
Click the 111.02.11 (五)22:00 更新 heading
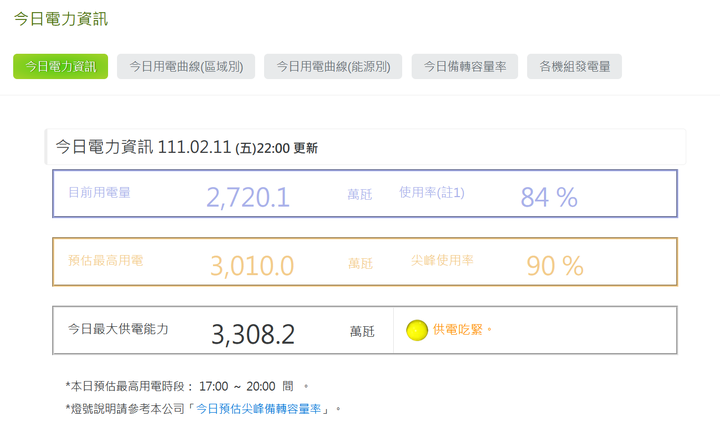[237, 147]
